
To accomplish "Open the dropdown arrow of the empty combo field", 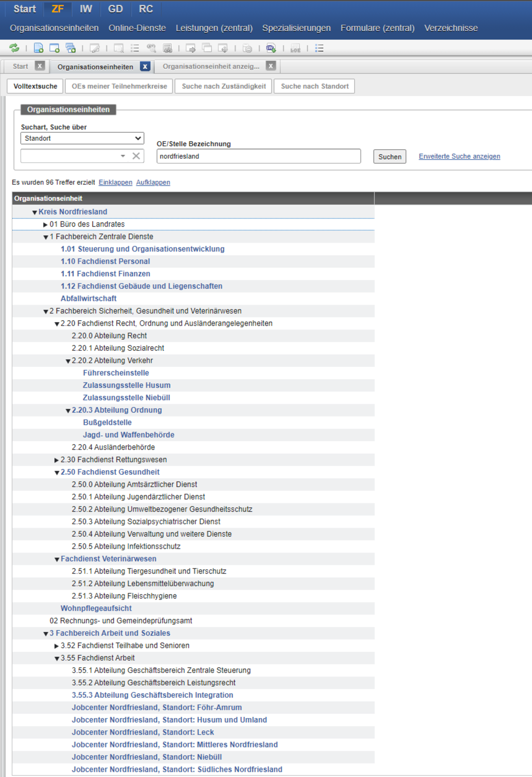I will click(x=123, y=156).
